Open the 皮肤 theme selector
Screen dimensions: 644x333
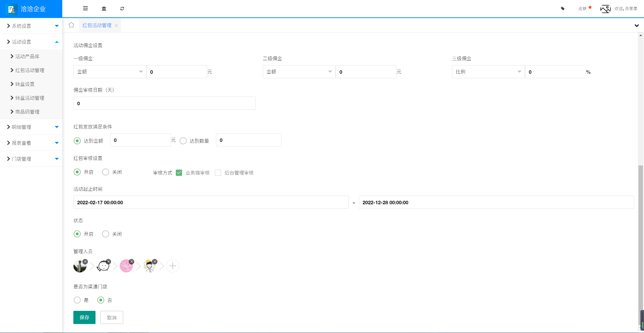tap(583, 8)
